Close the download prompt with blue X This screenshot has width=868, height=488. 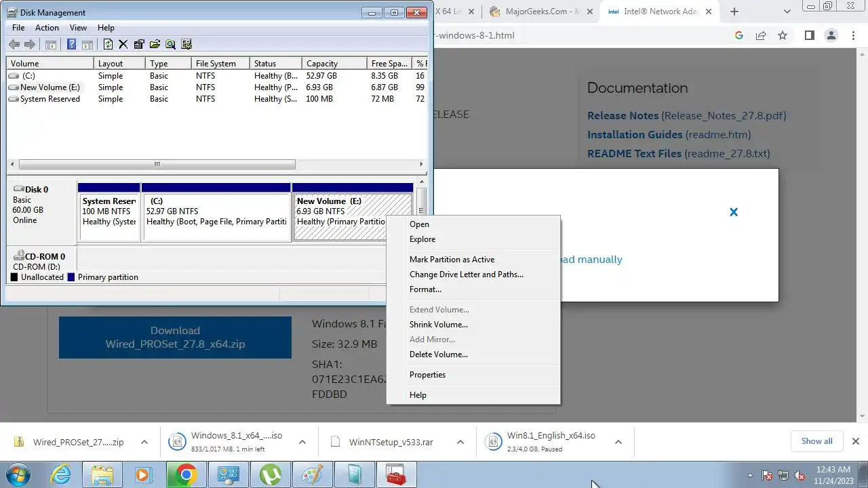733,212
